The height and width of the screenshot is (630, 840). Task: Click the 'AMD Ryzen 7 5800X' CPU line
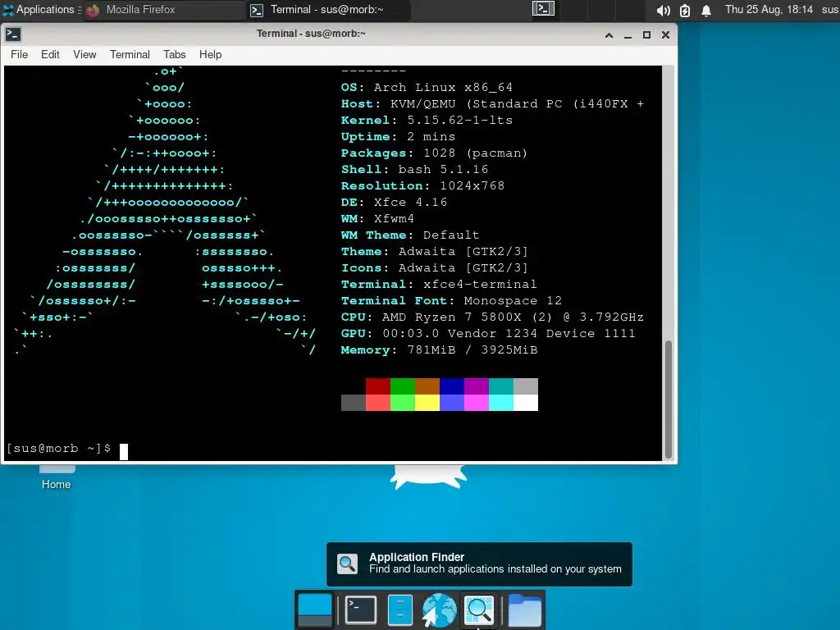[x=492, y=317]
